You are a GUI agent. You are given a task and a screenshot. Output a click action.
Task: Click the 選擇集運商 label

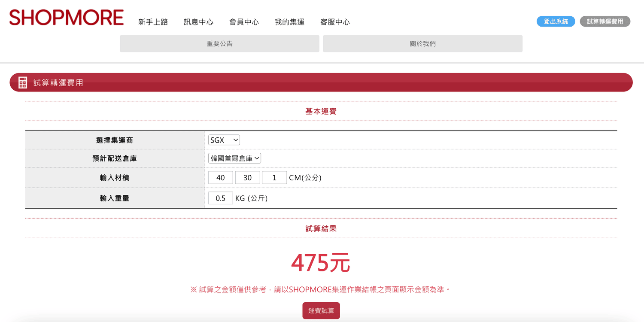[115, 140]
